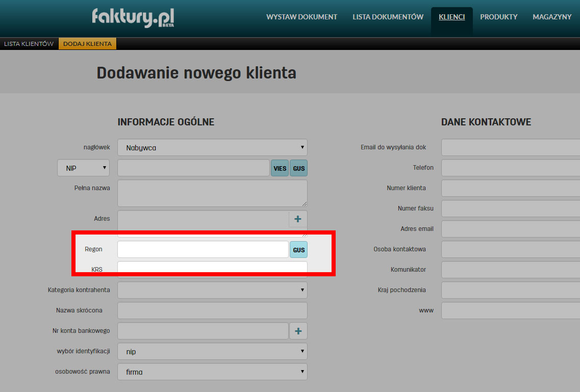Click the Telefon field under Dane Kontaktowe
Image resolution: width=580 pixels, height=392 pixels.
510,167
